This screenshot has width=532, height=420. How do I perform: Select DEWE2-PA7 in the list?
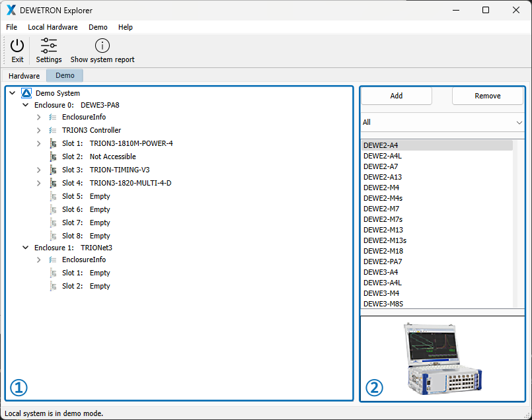[437, 262]
